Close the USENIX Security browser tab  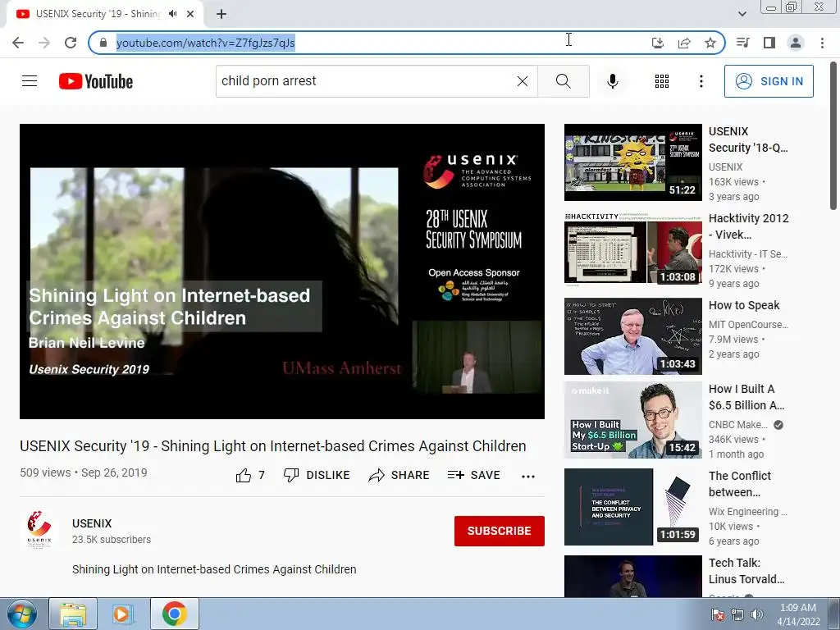(190, 14)
